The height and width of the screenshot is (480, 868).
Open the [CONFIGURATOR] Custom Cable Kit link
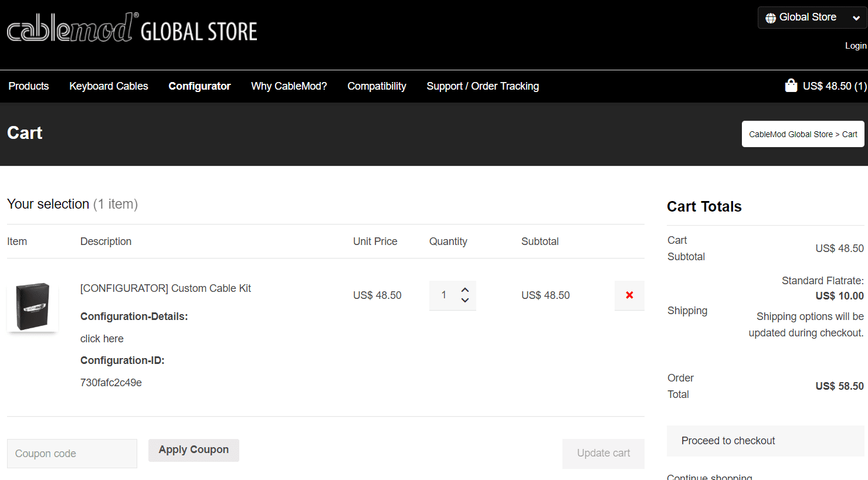click(x=165, y=288)
